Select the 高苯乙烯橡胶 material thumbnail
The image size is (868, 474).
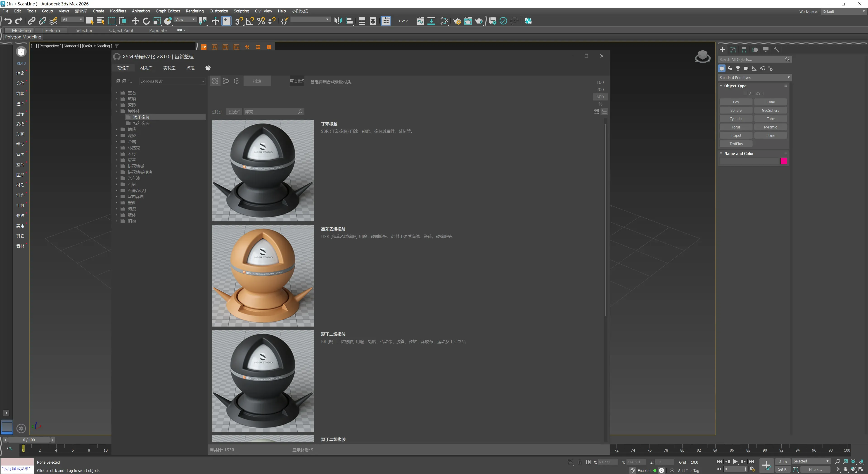[x=263, y=275]
